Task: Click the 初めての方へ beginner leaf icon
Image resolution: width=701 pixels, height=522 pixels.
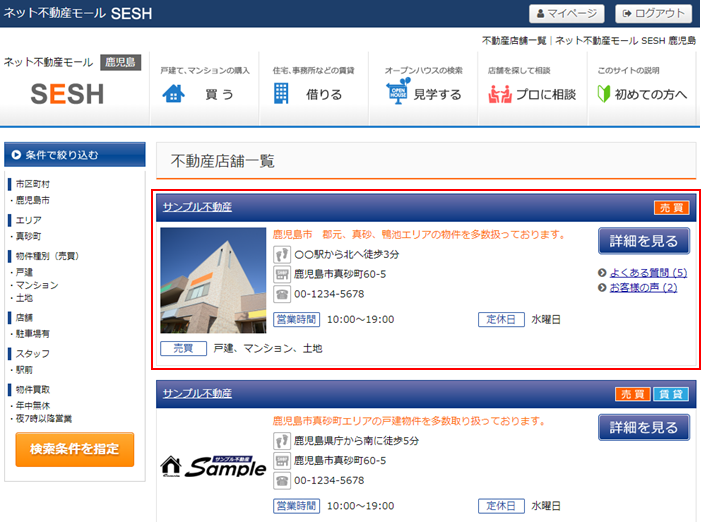Action: [603, 94]
